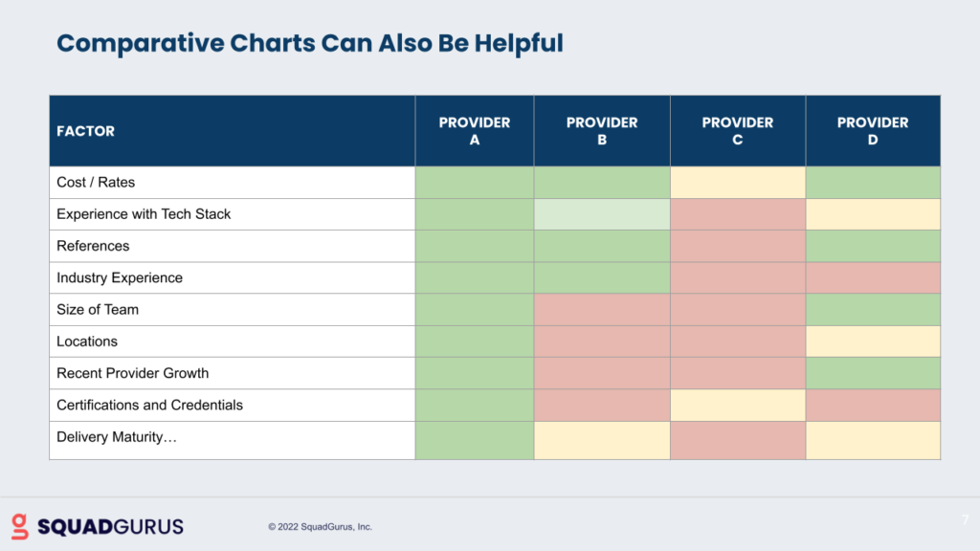The image size is (980, 551).
Task: Click the SQUADGURUS brand name text
Action: tap(110, 526)
